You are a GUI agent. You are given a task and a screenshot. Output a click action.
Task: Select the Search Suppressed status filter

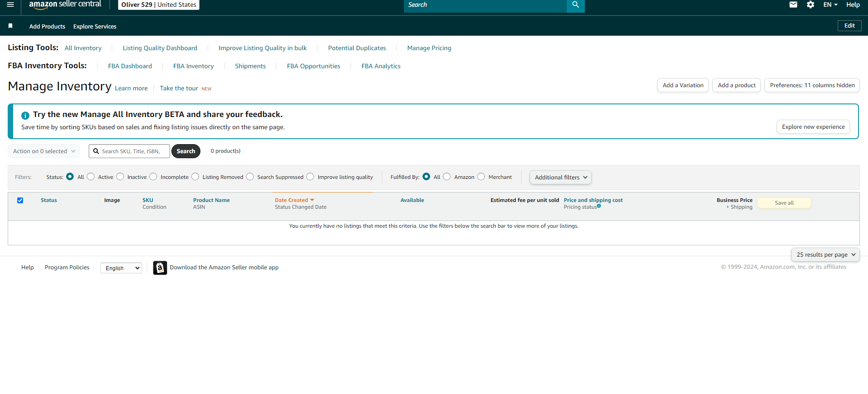[250, 177]
